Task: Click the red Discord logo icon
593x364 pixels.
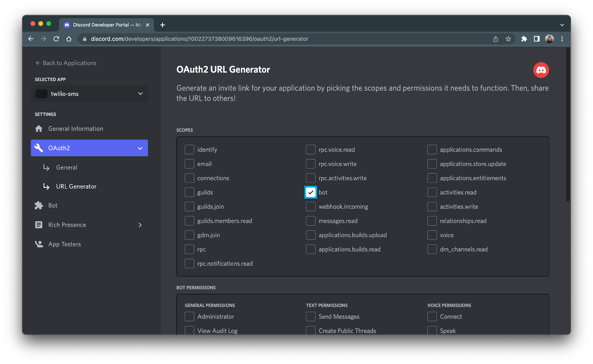Action: (x=541, y=70)
